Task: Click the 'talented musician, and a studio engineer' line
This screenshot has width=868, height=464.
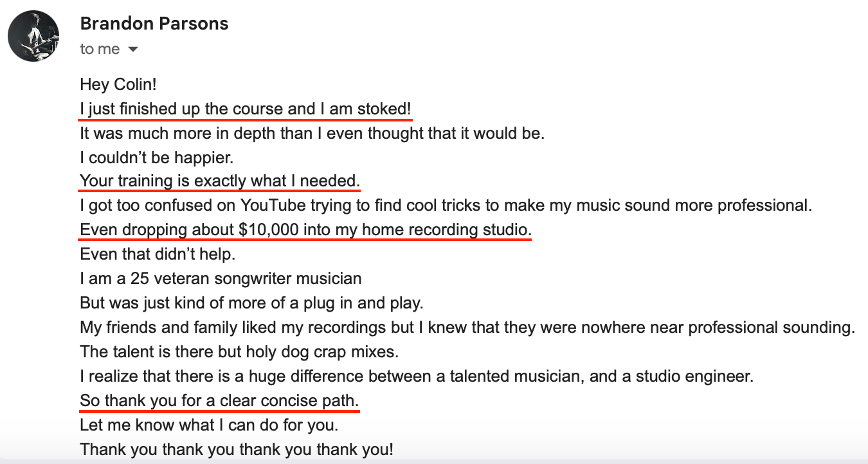Action: tap(416, 376)
